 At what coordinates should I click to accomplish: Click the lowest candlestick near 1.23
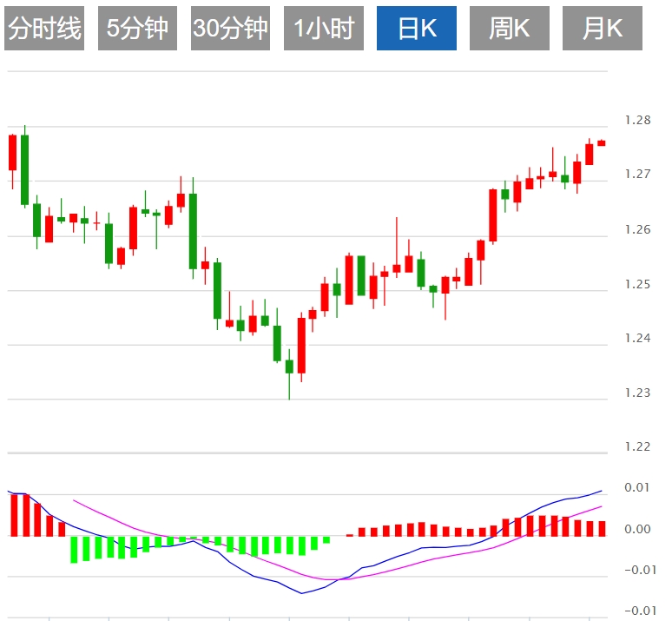click(289, 374)
